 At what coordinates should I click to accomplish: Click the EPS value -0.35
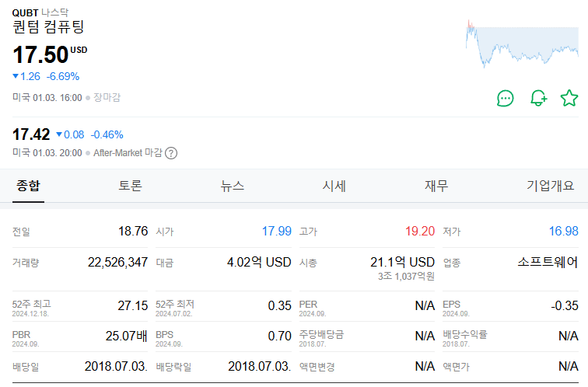pyautogui.click(x=565, y=305)
